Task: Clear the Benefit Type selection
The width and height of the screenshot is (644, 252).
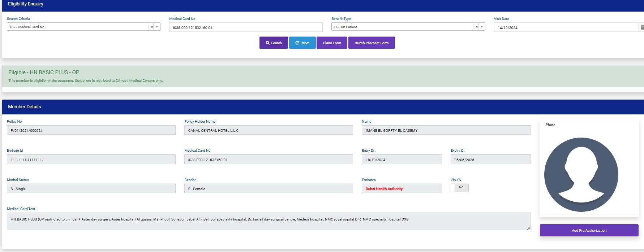Action: (x=476, y=27)
